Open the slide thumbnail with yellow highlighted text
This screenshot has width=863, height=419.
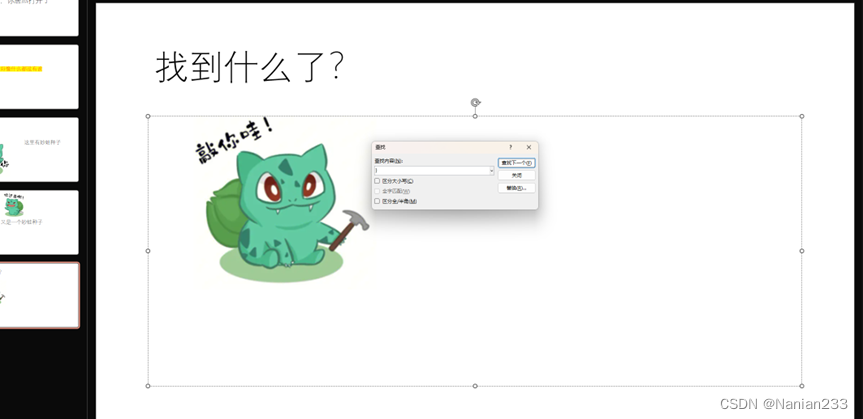tap(39, 77)
